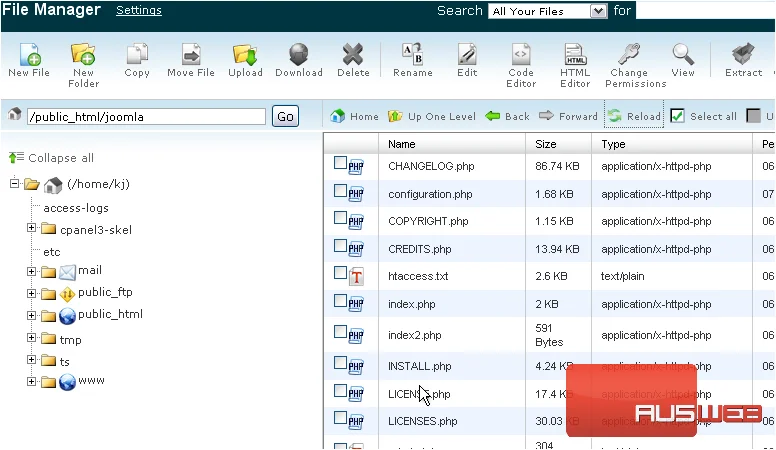Screen dimensions: 776x450
Task: Click the View magnifier icon
Action: pos(683,54)
